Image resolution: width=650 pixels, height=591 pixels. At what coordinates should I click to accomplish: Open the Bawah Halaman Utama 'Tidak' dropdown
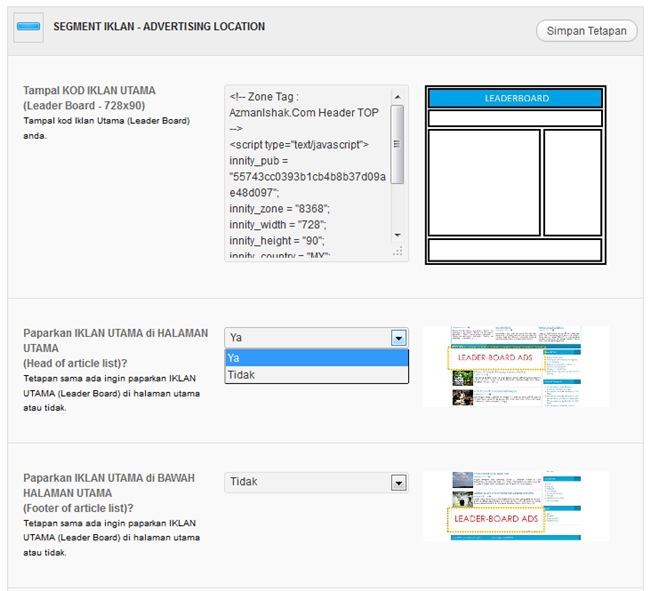coord(316,482)
